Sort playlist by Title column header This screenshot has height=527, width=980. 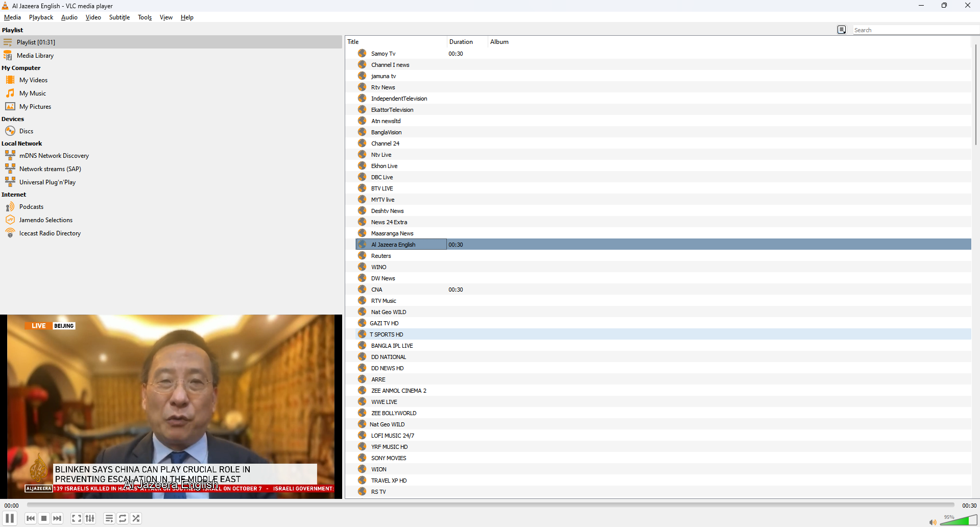point(396,42)
